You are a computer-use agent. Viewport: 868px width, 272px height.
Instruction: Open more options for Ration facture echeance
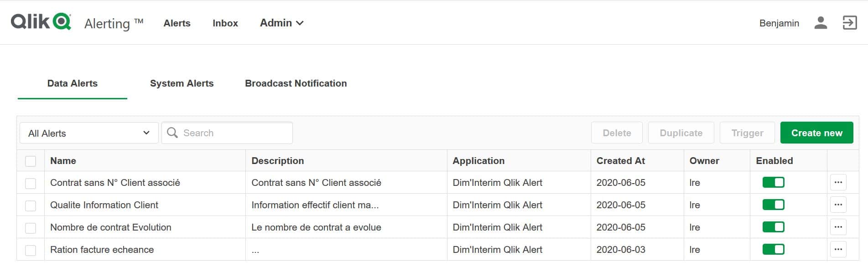pyautogui.click(x=838, y=249)
